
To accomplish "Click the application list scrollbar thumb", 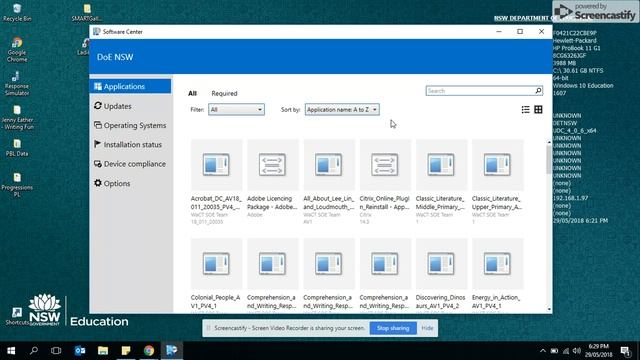I will pos(549,159).
